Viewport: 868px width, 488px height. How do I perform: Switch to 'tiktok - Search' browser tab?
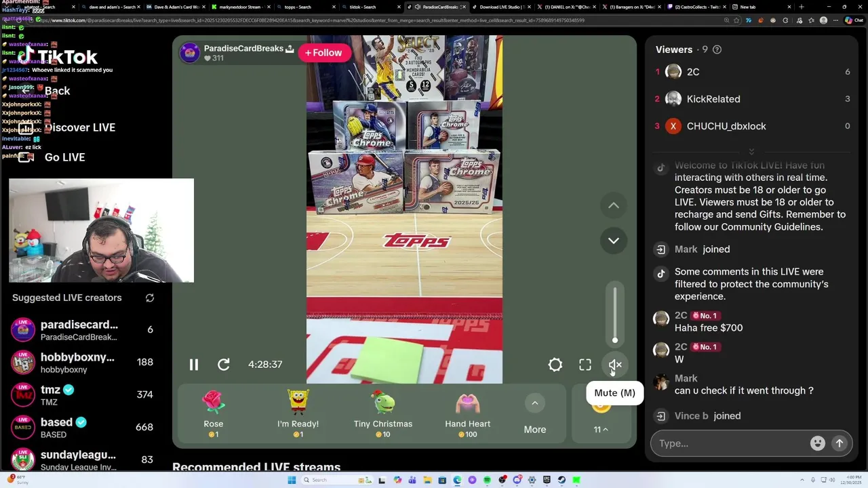click(370, 7)
